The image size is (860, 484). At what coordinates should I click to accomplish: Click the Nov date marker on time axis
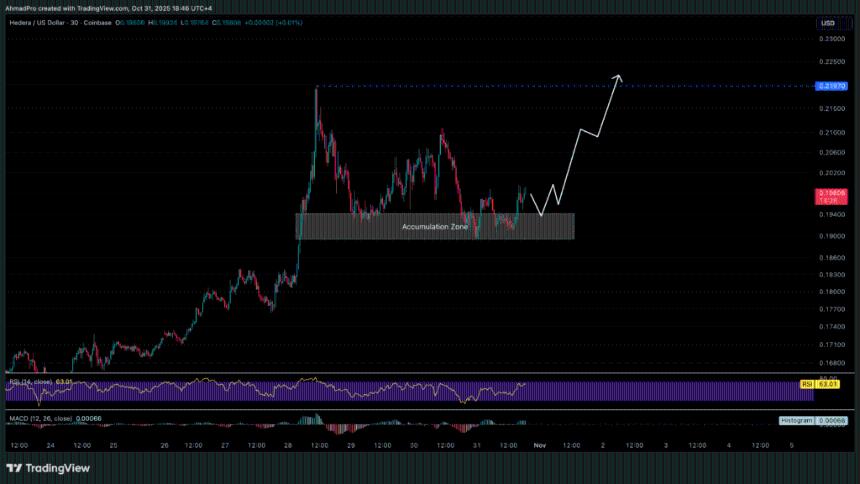tap(540, 444)
